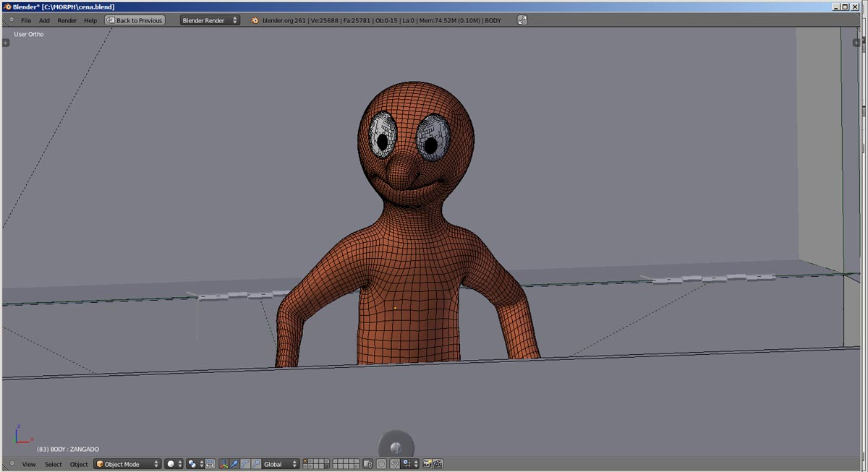868x472 pixels.
Task: Open the Global transform orientation dropdown
Action: tap(281, 463)
